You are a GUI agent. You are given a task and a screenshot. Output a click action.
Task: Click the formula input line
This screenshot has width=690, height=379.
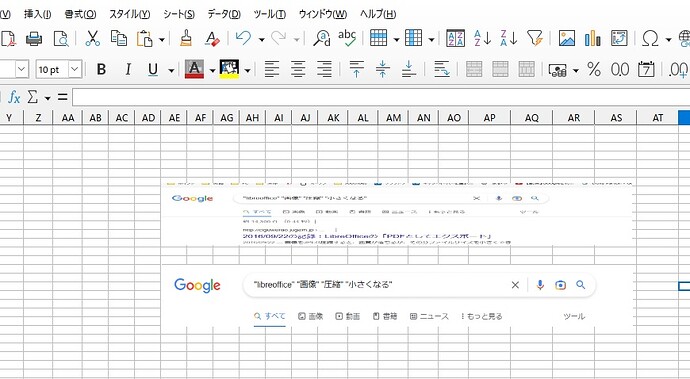(x=381, y=97)
